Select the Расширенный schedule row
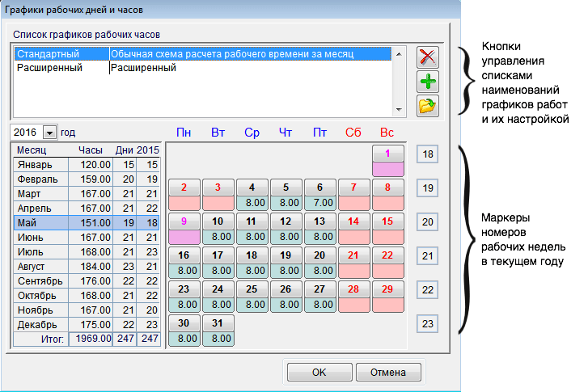588x392 pixels. (202, 68)
